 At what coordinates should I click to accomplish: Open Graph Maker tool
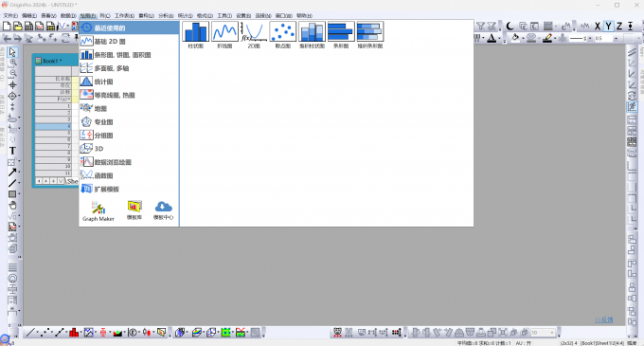pyautogui.click(x=98, y=211)
